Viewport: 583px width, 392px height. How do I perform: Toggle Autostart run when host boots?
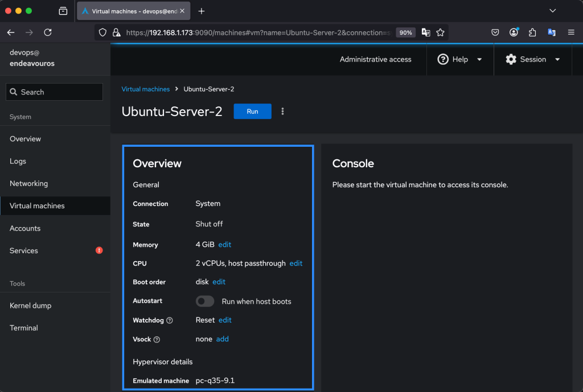205,302
